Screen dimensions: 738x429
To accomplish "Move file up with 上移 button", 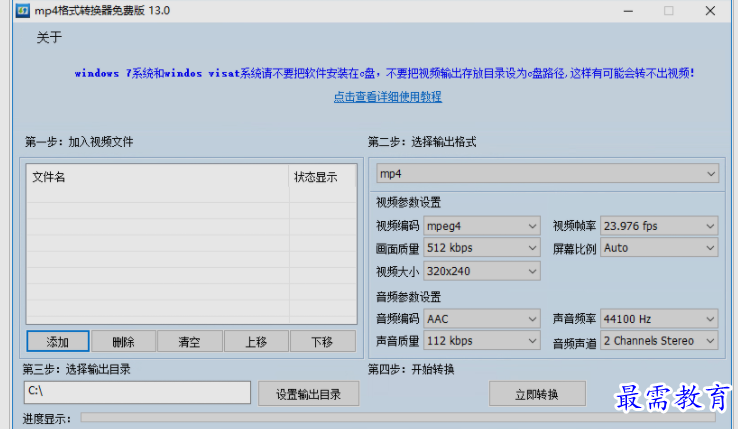I will tap(256, 341).
